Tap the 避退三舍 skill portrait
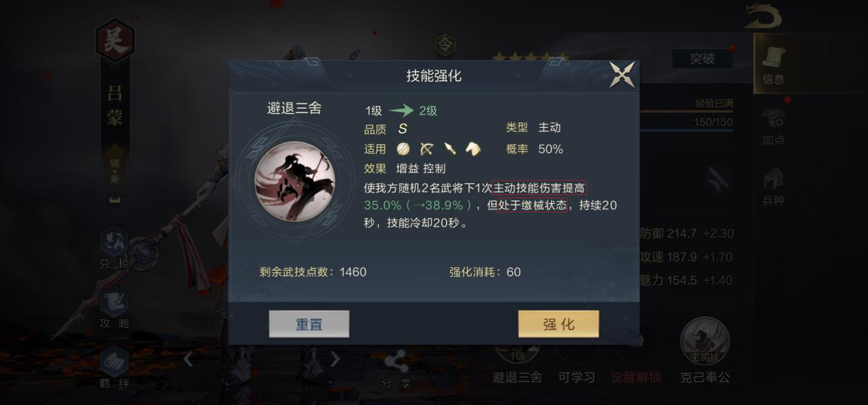Screen dimensions: 868x405 click(294, 181)
